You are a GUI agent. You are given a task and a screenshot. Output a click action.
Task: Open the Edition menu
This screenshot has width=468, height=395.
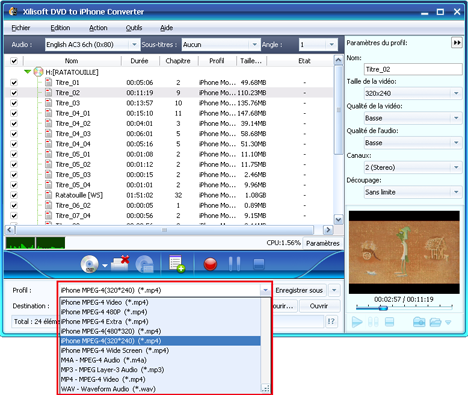[60, 28]
